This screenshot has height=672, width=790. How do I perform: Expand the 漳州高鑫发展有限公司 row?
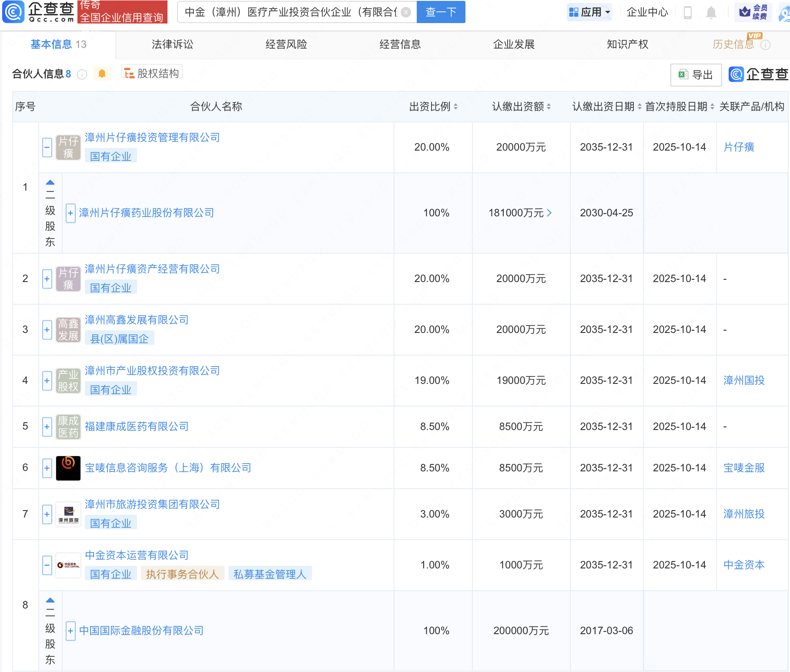pos(47,329)
